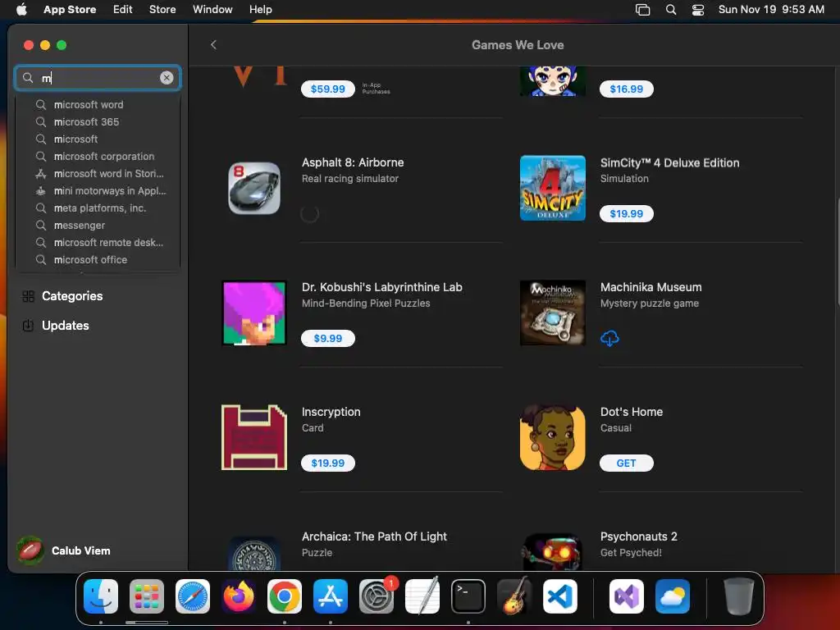The image size is (840, 630).
Task: Open System Settings from the Dock
Action: click(x=377, y=596)
